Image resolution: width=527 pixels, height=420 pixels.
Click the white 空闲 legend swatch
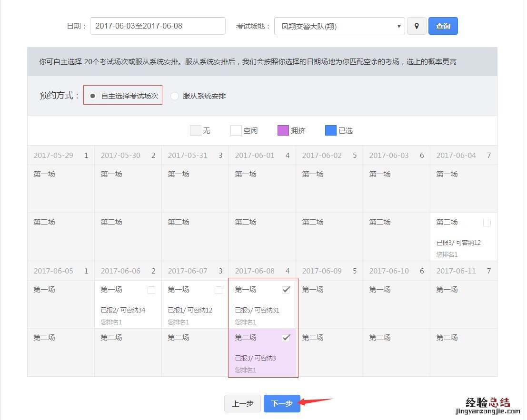click(x=236, y=130)
